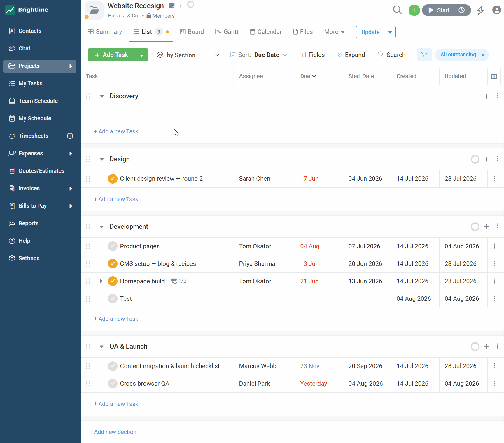Remove the All outstanding filter chip
This screenshot has width=504, height=443.
(x=483, y=55)
